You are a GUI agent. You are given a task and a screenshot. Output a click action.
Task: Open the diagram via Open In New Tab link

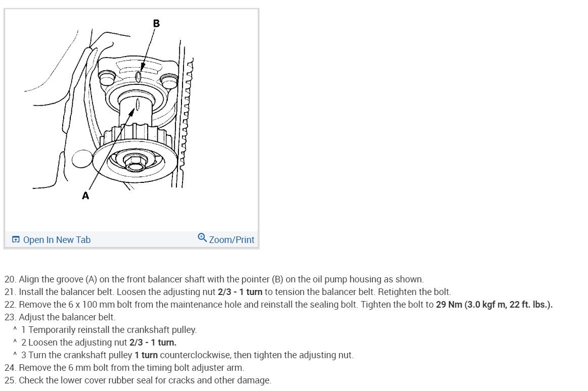57,239
